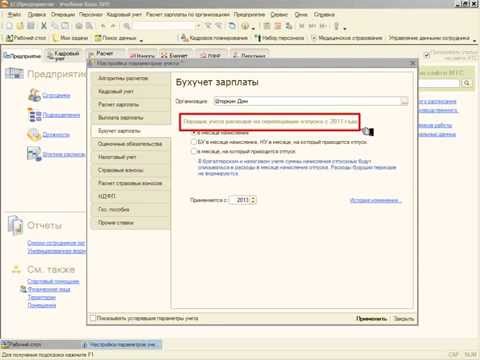Toggle 'Показывать устаревшие параметры учета' checkbox
The height and width of the screenshot is (360, 480).
point(93,318)
